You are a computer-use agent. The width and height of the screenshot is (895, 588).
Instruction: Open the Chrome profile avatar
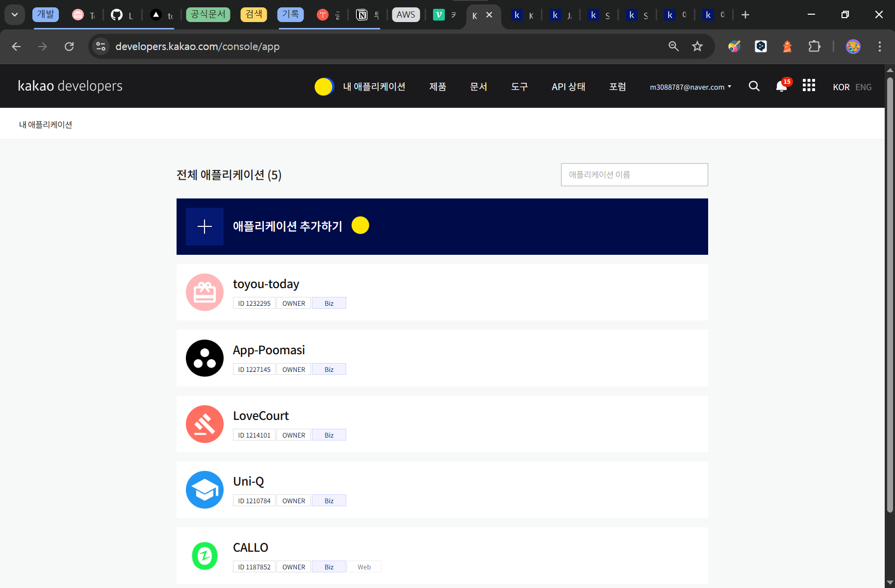853,47
